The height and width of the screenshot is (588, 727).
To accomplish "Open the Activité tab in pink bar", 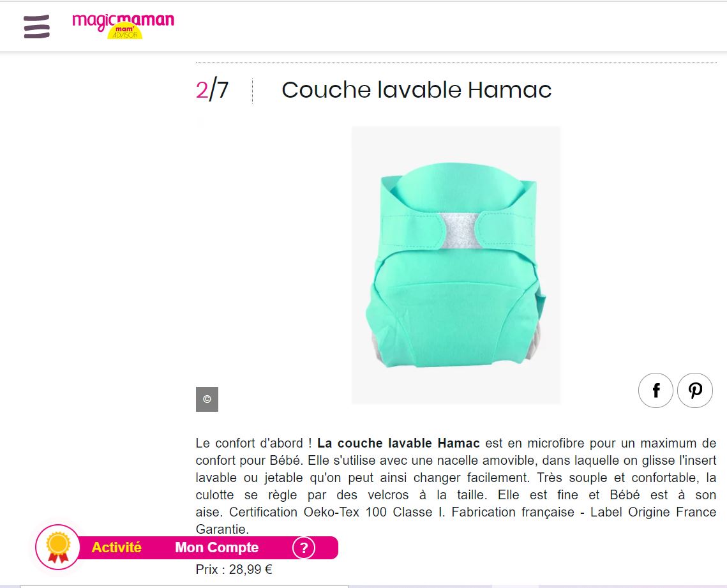I will point(116,548).
